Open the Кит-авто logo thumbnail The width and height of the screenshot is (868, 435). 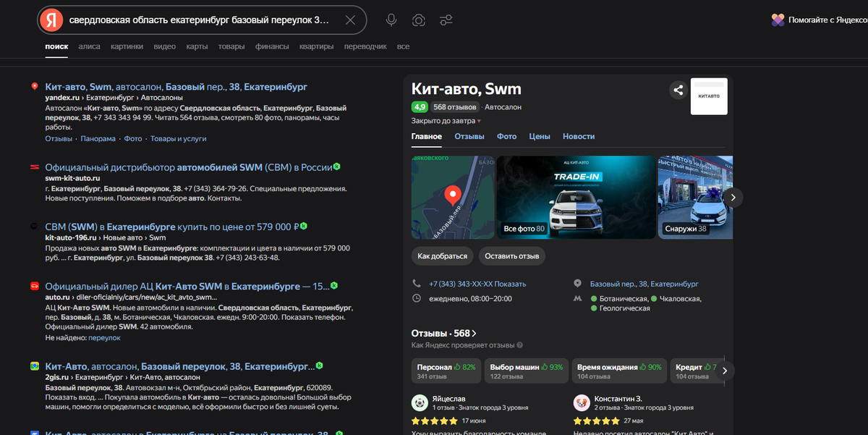[x=709, y=96]
